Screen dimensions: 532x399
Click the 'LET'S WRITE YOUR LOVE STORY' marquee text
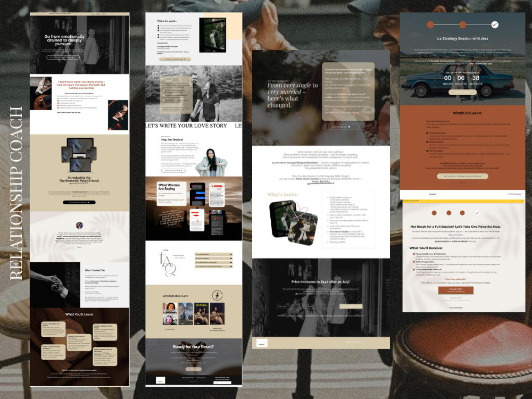click(x=186, y=126)
